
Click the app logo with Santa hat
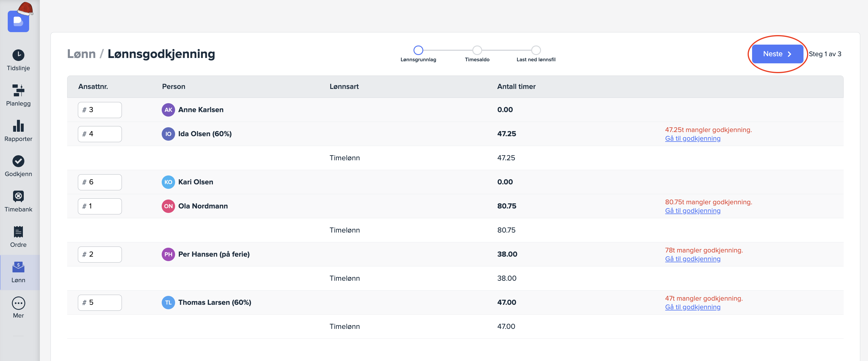pos(18,21)
